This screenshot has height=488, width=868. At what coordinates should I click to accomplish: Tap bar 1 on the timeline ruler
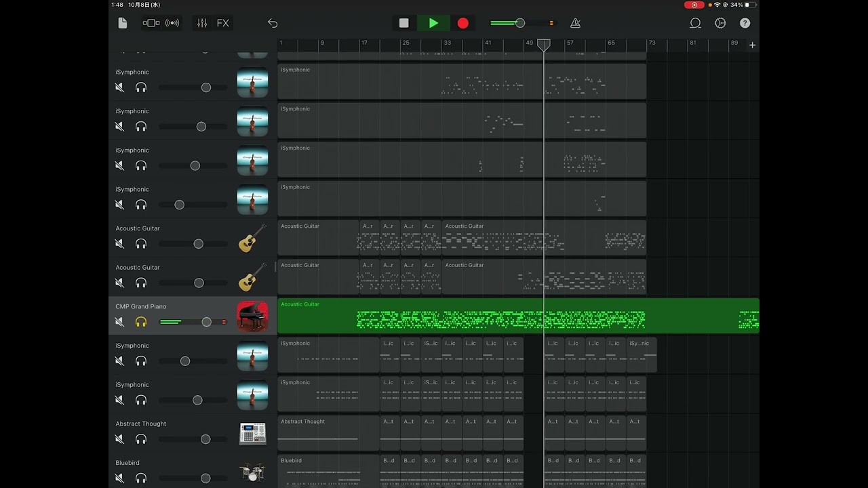[281, 43]
